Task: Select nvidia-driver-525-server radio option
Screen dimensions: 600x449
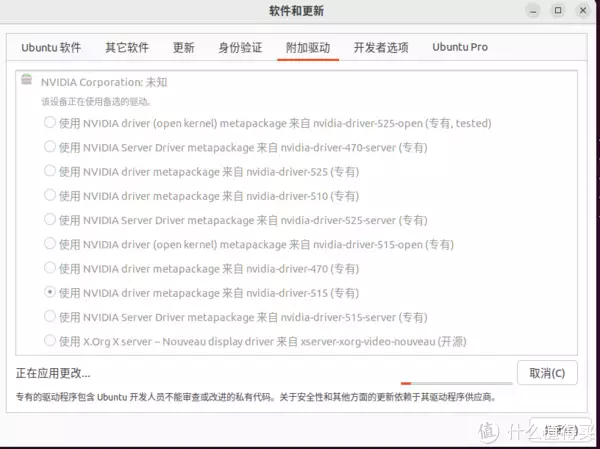Action: point(50,219)
